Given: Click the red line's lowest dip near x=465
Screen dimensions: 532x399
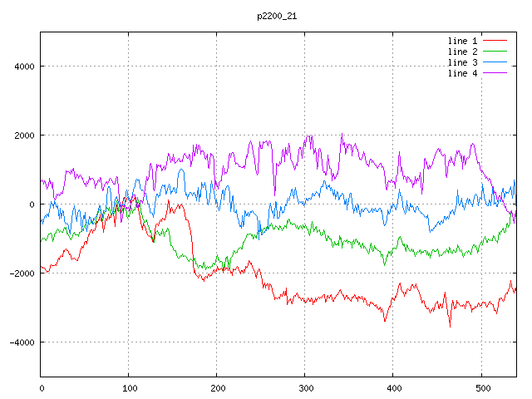Looking at the screenshot, I should click(451, 326).
